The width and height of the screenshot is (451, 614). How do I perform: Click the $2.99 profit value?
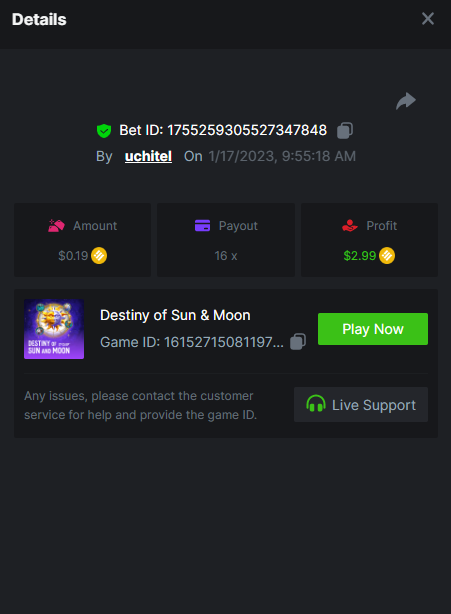coord(359,256)
